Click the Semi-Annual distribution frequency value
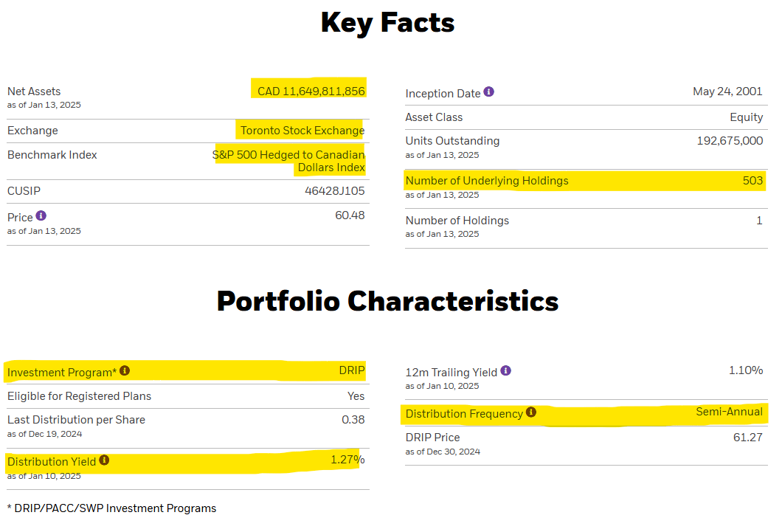This screenshot has width=782, height=532. pyautogui.click(x=729, y=412)
